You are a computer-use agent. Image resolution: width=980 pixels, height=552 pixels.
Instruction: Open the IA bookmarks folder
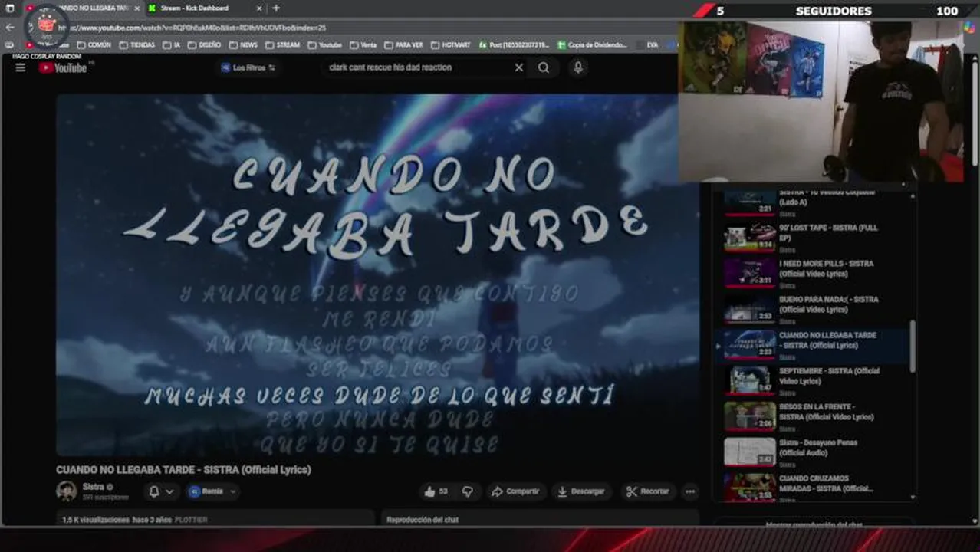coord(172,45)
